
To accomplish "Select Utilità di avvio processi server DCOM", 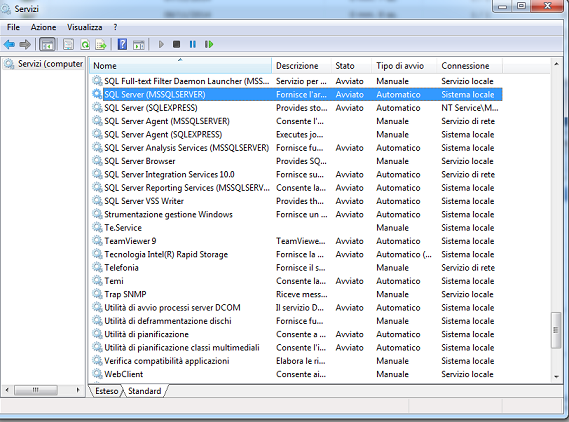I will (x=296, y=308).
